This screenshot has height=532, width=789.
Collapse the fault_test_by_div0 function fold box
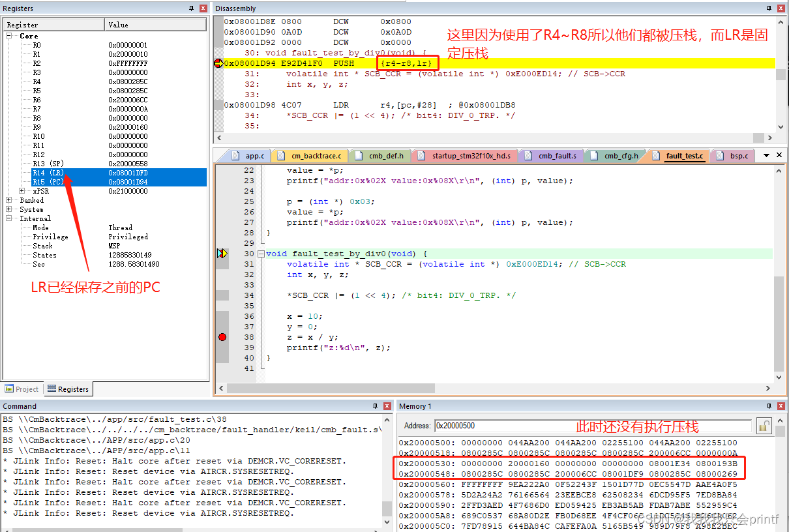(261, 254)
